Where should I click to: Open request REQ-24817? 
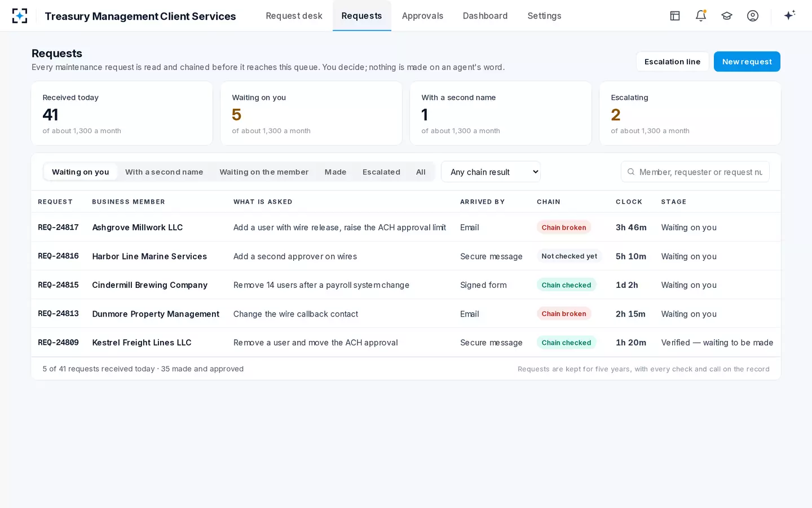click(x=58, y=227)
